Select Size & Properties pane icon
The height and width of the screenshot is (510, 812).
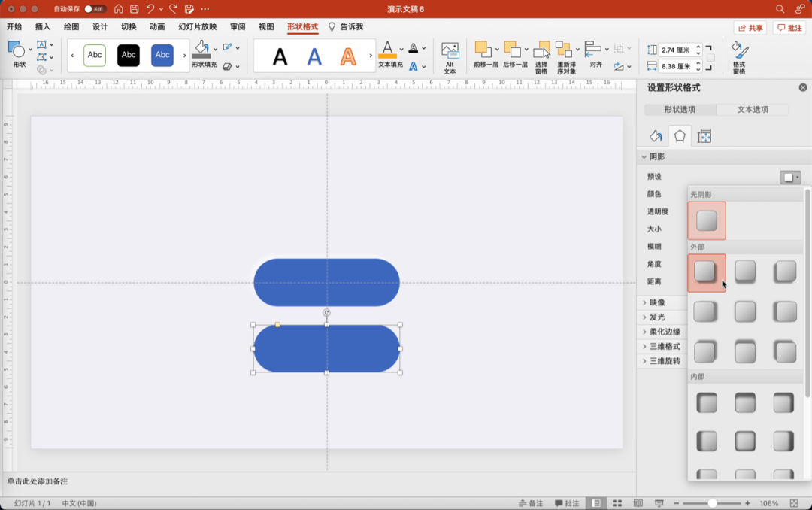tap(704, 136)
